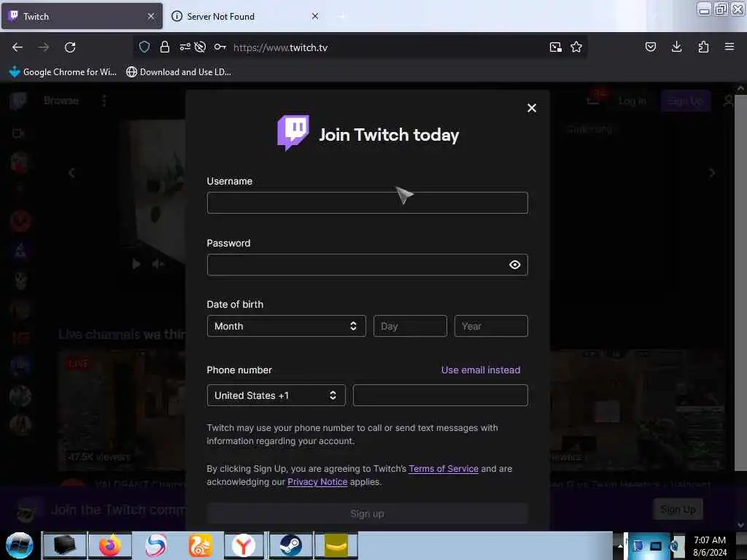This screenshot has height=560, width=747.
Task: Click the picture-in-picture icon in address bar
Action: tap(555, 47)
